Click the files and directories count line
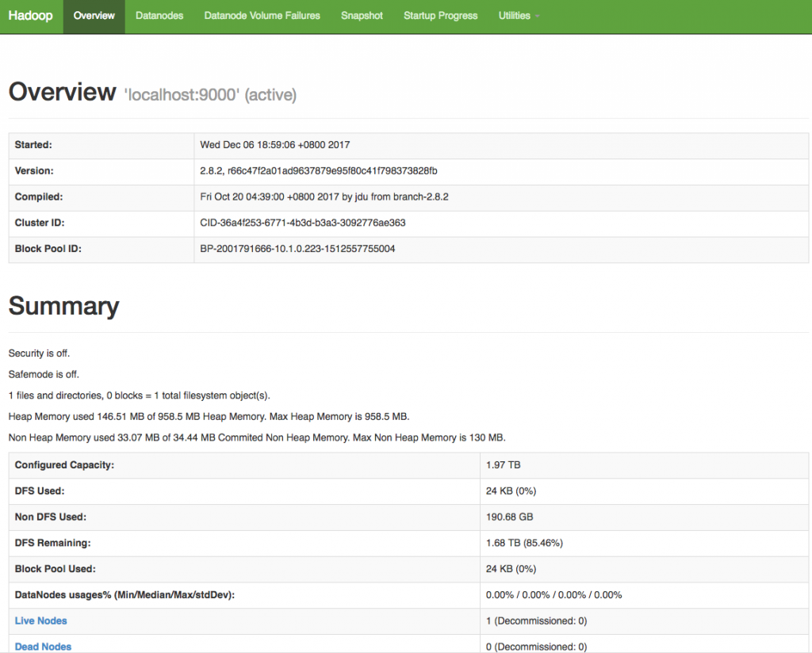Image resolution: width=812 pixels, height=653 pixels. [140, 395]
